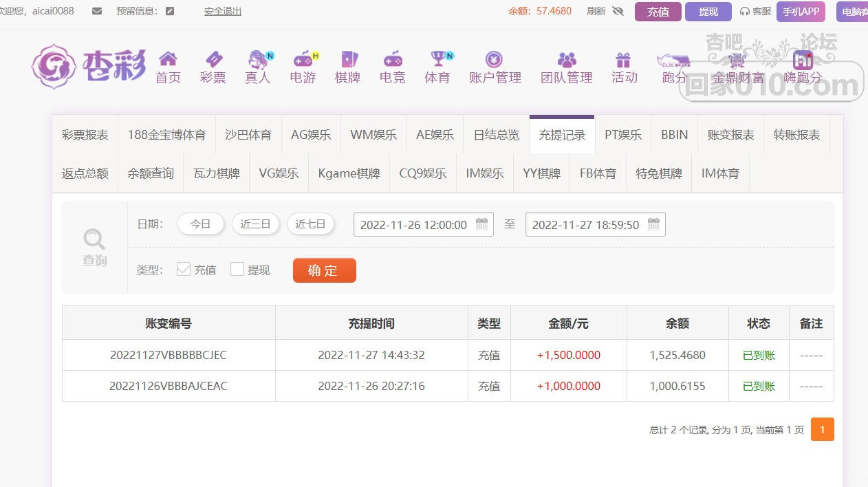Image resolution: width=868 pixels, height=487 pixels.
Task: Switch to 彩票报表 tab
Action: 85,135
